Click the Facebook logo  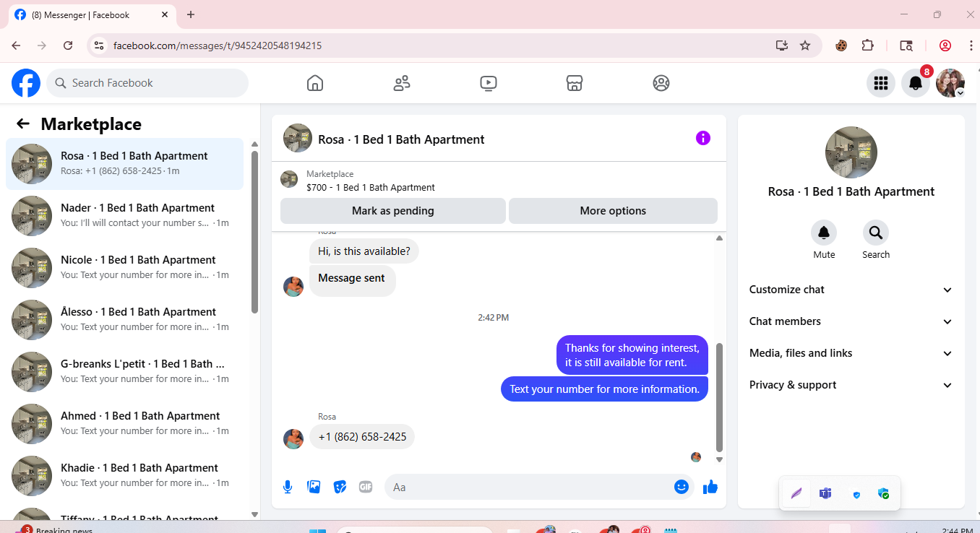(x=26, y=83)
